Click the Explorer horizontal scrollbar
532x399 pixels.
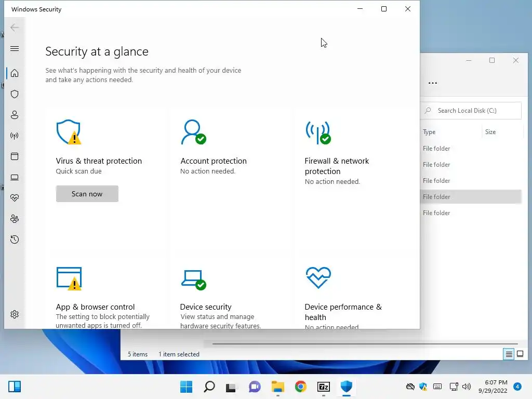(x=365, y=344)
